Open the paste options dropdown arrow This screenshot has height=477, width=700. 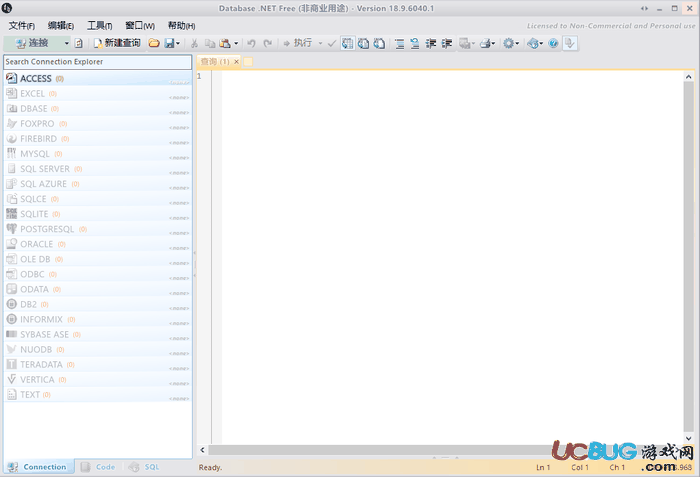(236, 43)
